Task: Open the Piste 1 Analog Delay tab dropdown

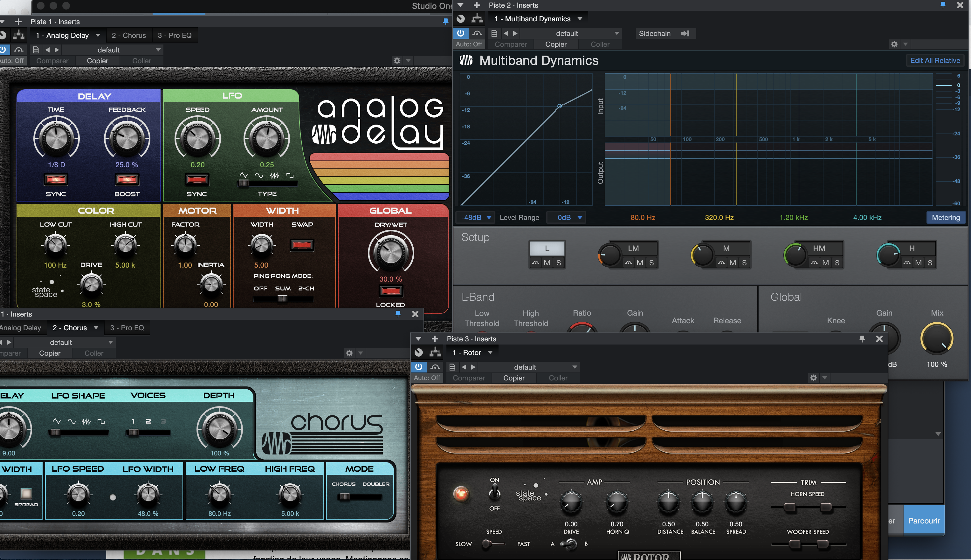Action: pyautogui.click(x=98, y=35)
